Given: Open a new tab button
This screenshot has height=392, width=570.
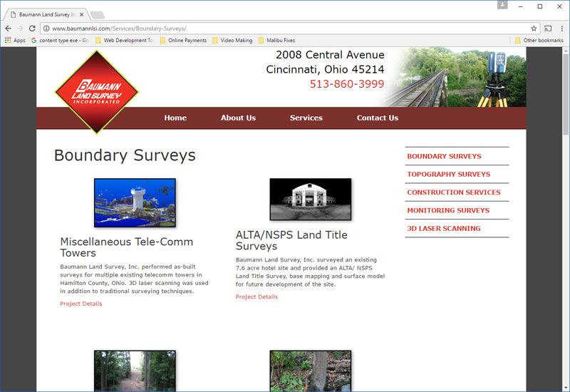Looking at the screenshot, I should coord(98,15).
